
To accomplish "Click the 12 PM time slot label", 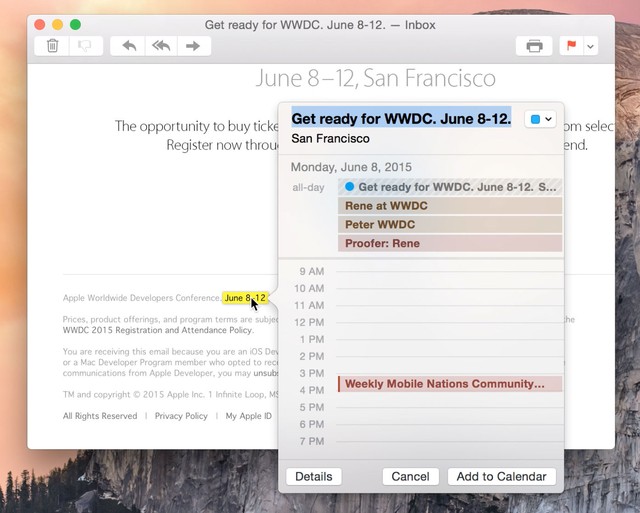I will (309, 322).
